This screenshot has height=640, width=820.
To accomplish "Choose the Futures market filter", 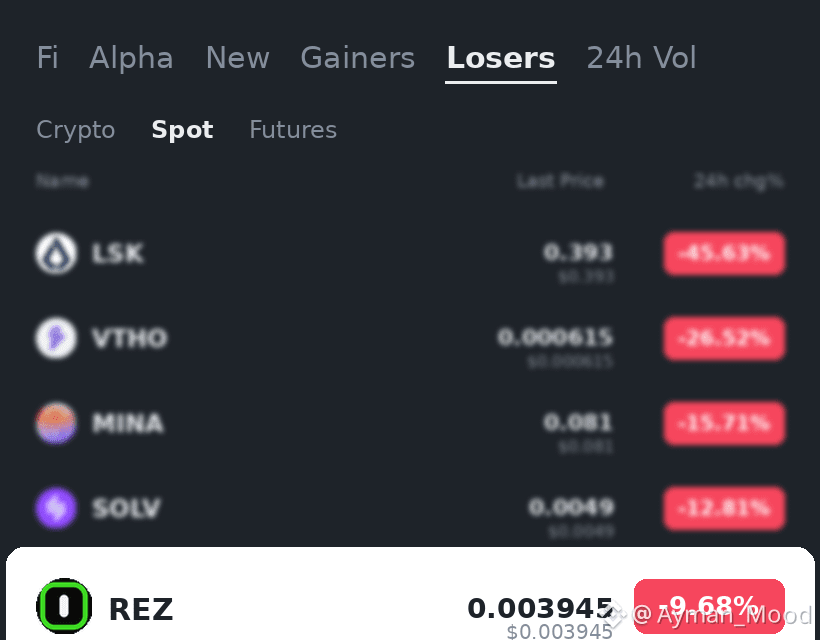I will 293,130.
